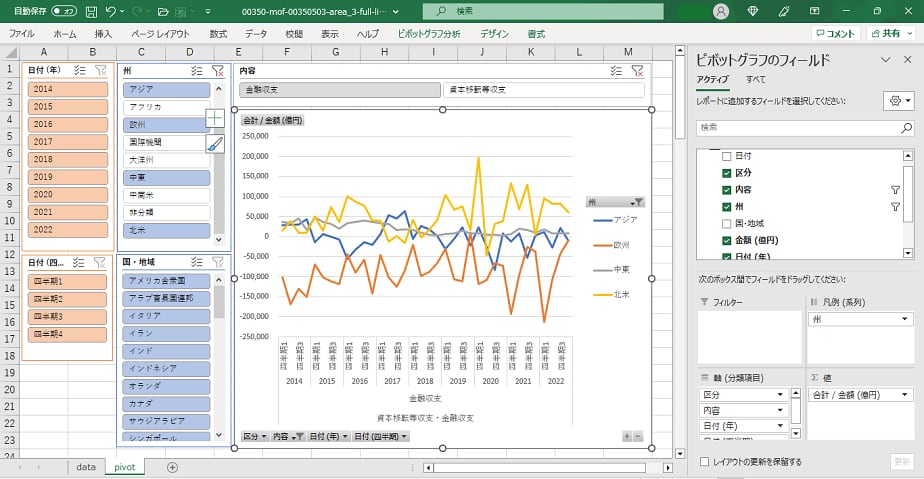The image size is (924, 479).
Task: Check the 国・地域 field checkbox
Action: coord(726,223)
